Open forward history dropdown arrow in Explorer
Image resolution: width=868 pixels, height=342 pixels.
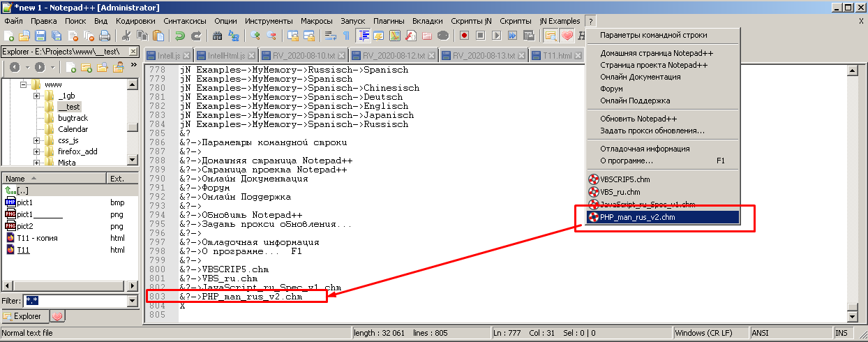[x=52, y=67]
